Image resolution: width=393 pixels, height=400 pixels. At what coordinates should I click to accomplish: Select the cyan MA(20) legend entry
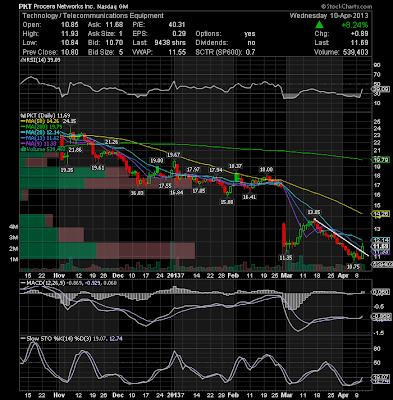[40, 132]
